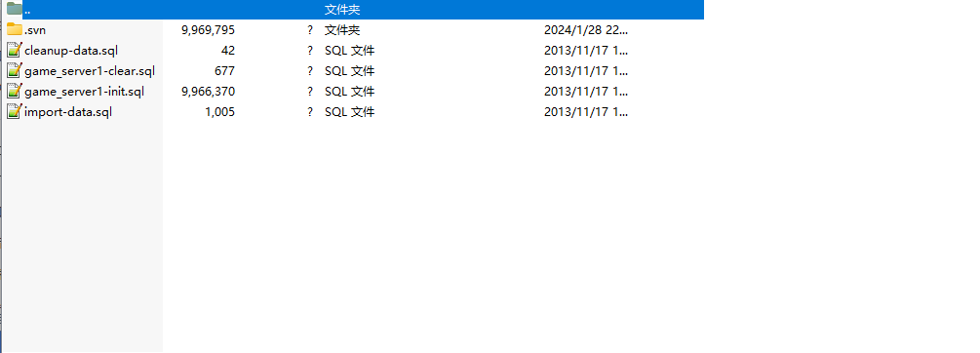Select the game_server1-init.sql file name
980x353 pixels.
85,92
